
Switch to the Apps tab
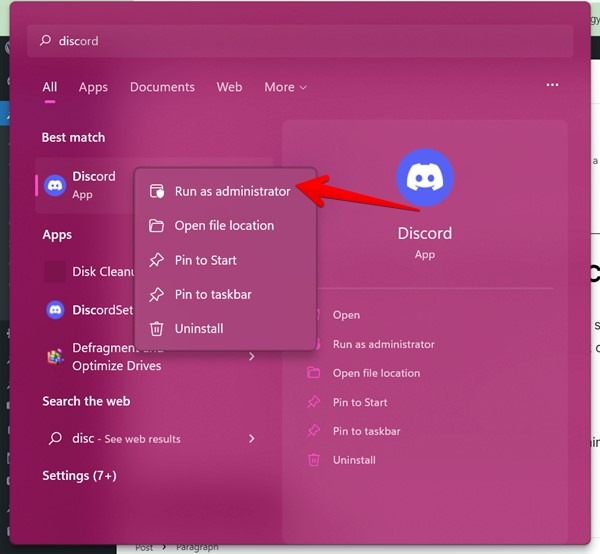[93, 87]
